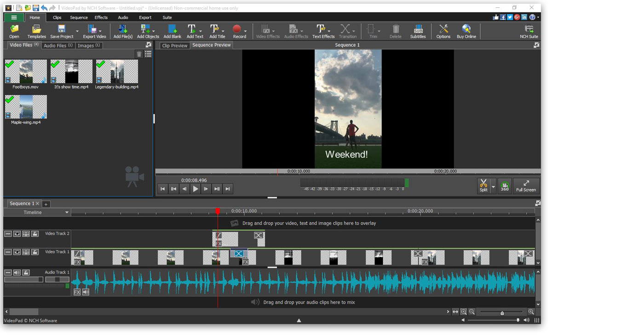Click the timeline zoom slider handle
Viewport: 644px width, 336px height.
pyautogui.click(x=502, y=313)
